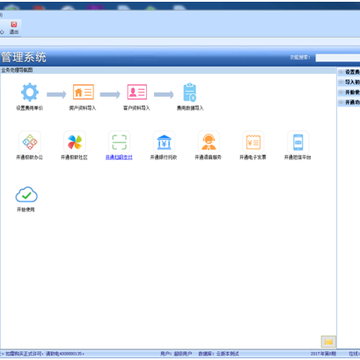Viewport: 360px width, 360px height.
Task: Open the orange house card 房产资料导入 icon
Action: click(83, 92)
